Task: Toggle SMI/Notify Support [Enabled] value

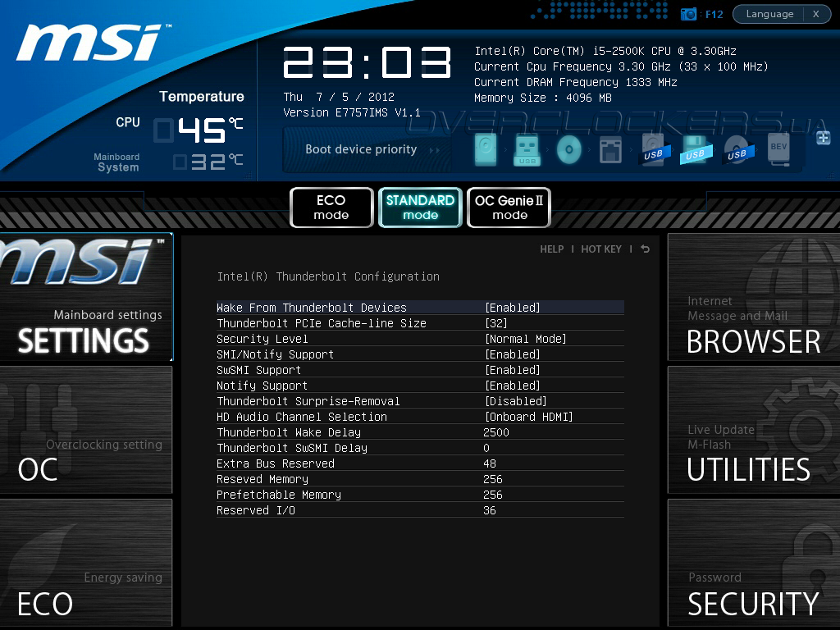Action: pyautogui.click(x=513, y=354)
